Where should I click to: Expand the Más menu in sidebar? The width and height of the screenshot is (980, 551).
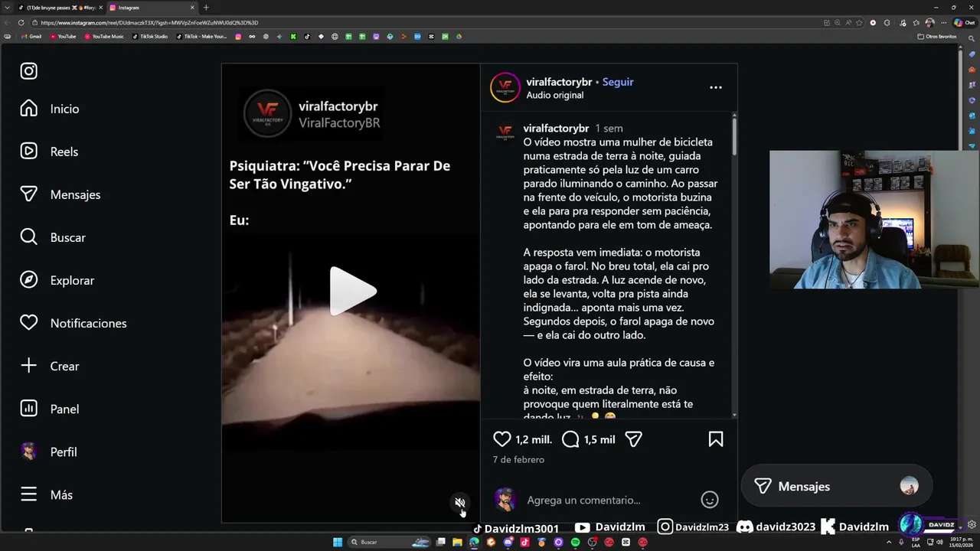coord(47,494)
